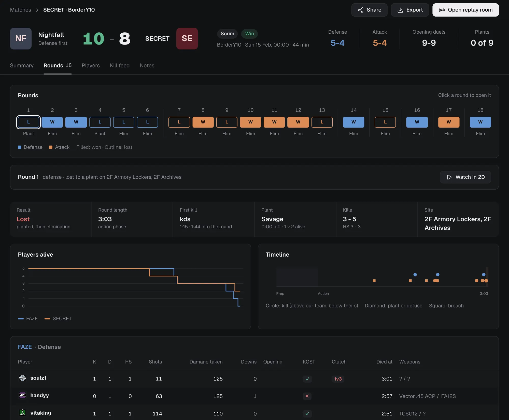
Task: Click vitaking's KOST checkmark
Action: click(307, 414)
